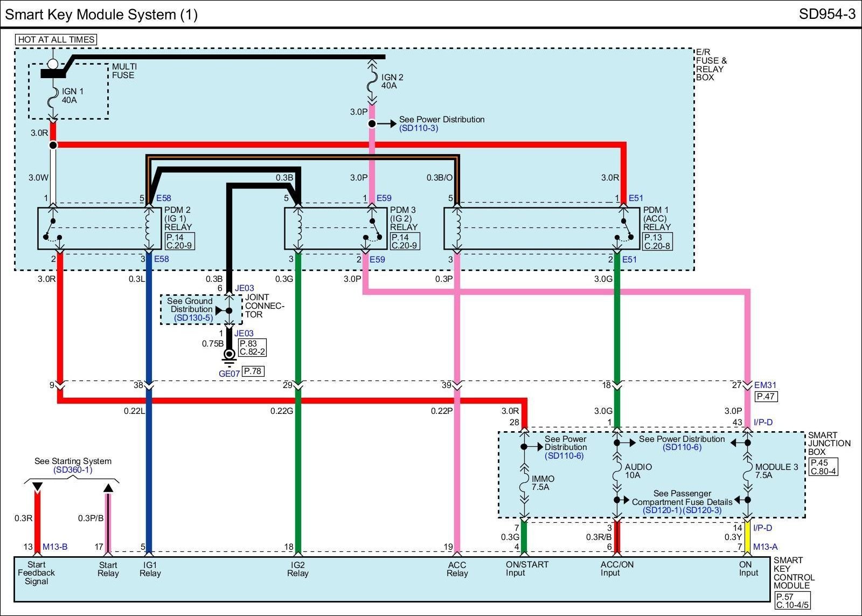Follow the SD360-1 starting system link
The height and width of the screenshot is (616, 862).
click(73, 470)
